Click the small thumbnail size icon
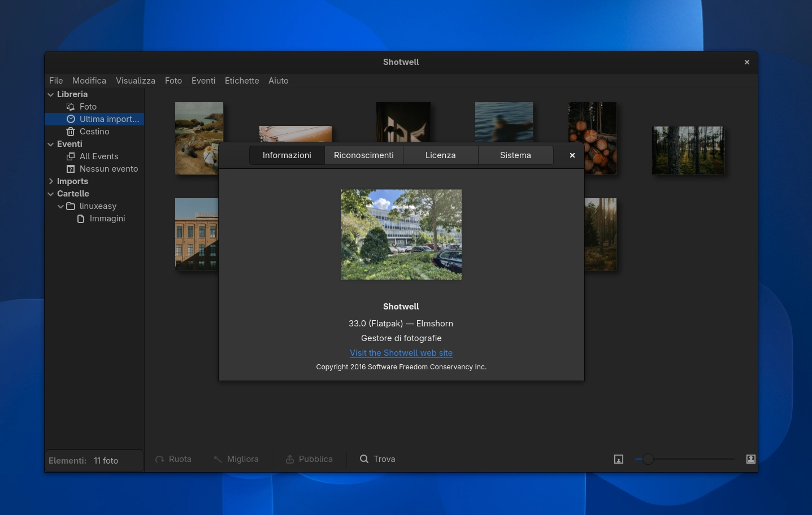This screenshot has height=515, width=812. coord(619,459)
